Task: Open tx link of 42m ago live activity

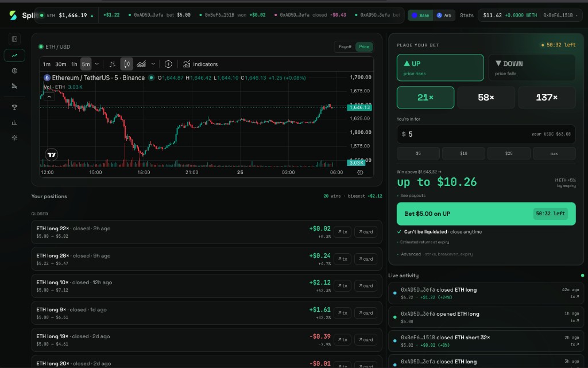Action: [575, 296]
